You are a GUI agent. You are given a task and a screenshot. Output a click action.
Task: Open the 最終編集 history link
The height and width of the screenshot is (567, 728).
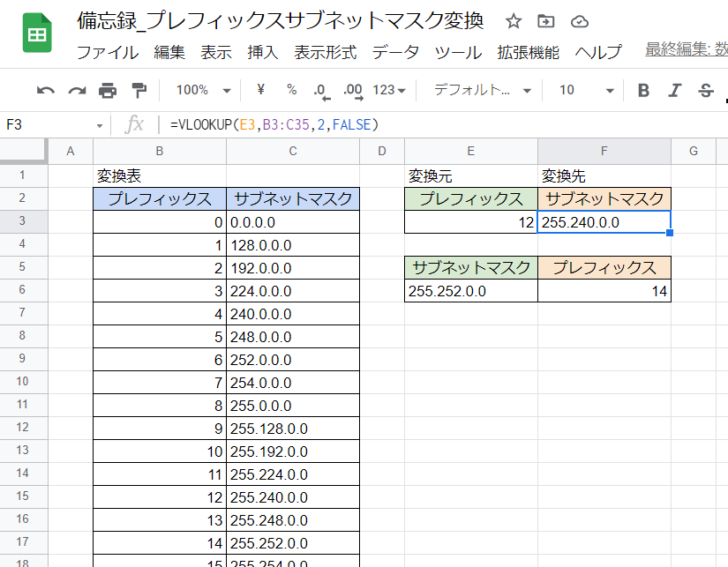tap(687, 48)
